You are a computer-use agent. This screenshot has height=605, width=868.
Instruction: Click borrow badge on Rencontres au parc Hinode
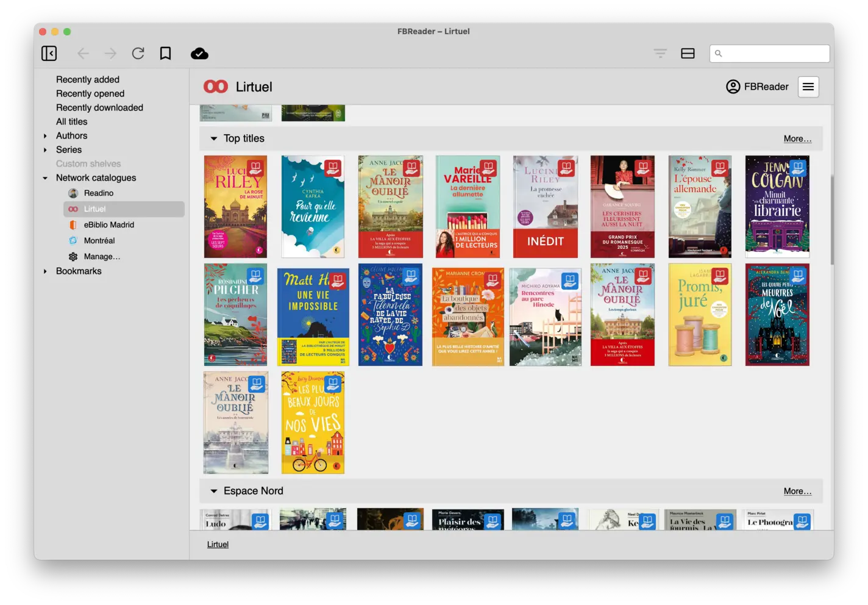pyautogui.click(x=570, y=281)
